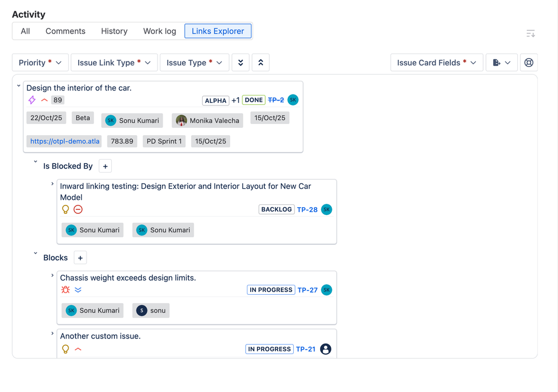
Task: Open the Issue Type filter dropdown
Action: point(194,63)
